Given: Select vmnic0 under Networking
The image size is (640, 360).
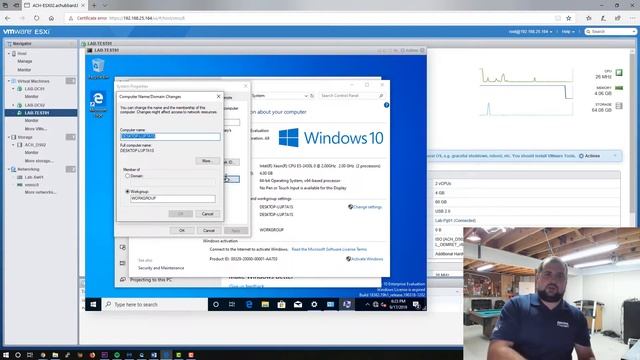Looking at the screenshot, I should click(x=31, y=184).
